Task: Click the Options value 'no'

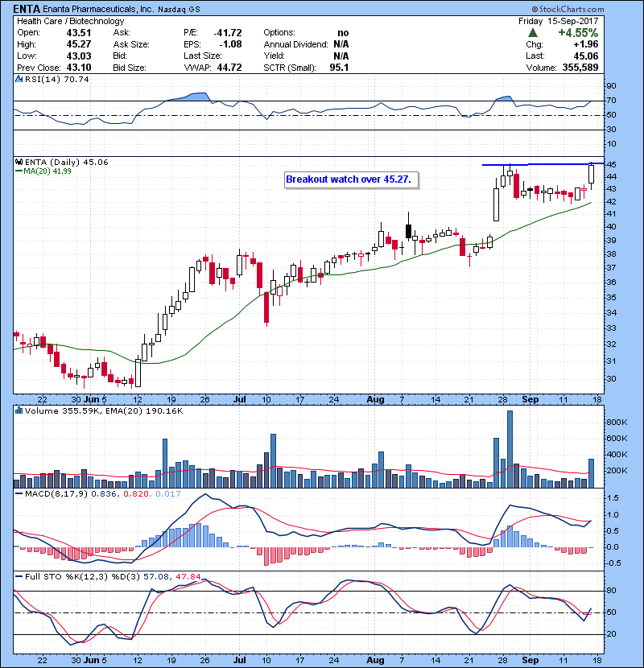Action: coord(343,33)
